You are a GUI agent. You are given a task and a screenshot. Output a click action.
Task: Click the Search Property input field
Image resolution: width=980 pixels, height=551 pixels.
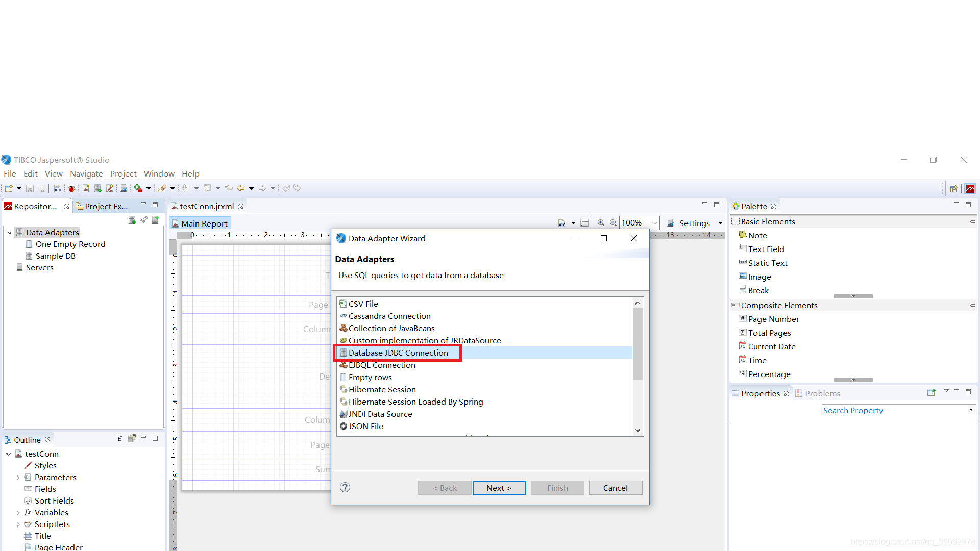pyautogui.click(x=894, y=410)
